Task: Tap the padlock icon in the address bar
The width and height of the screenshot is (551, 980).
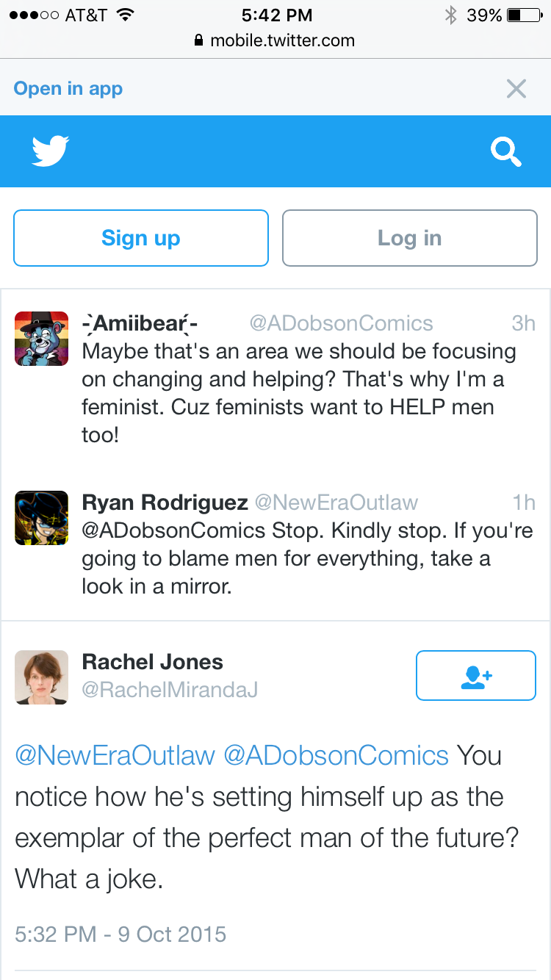Action: click(198, 41)
